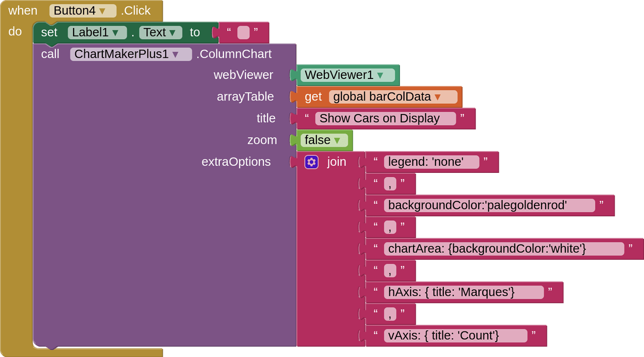
Task: Click the .ColumnChart method label
Action: click(x=234, y=54)
